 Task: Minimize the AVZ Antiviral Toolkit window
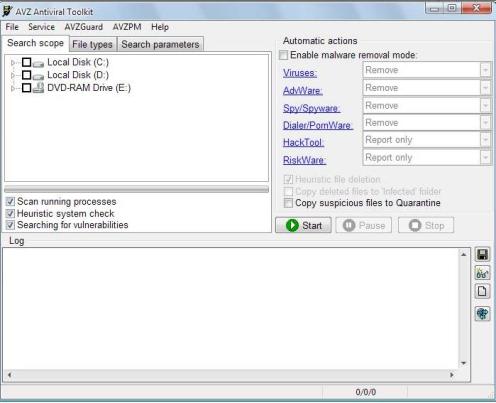(x=434, y=9)
